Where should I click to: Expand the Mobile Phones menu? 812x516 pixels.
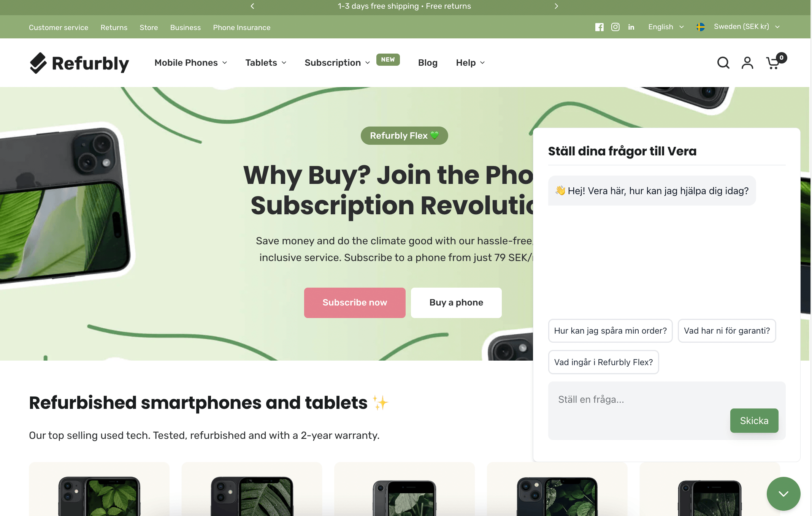[191, 63]
